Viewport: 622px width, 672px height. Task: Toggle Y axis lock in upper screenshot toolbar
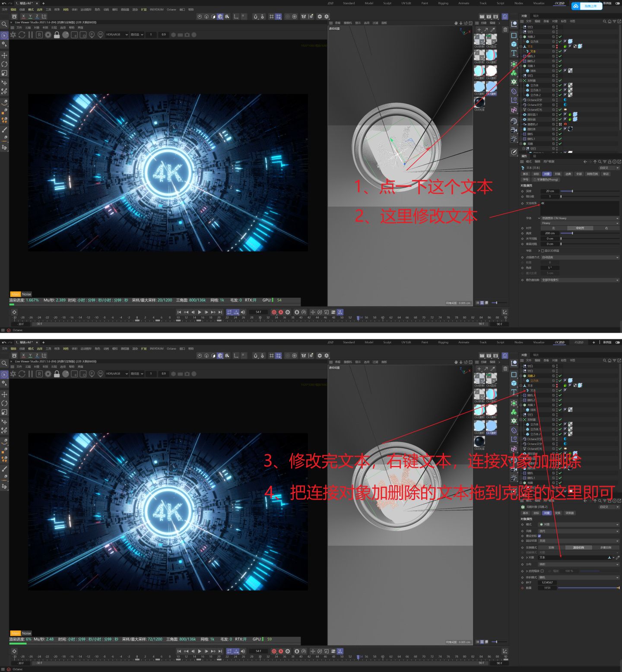click(30, 16)
